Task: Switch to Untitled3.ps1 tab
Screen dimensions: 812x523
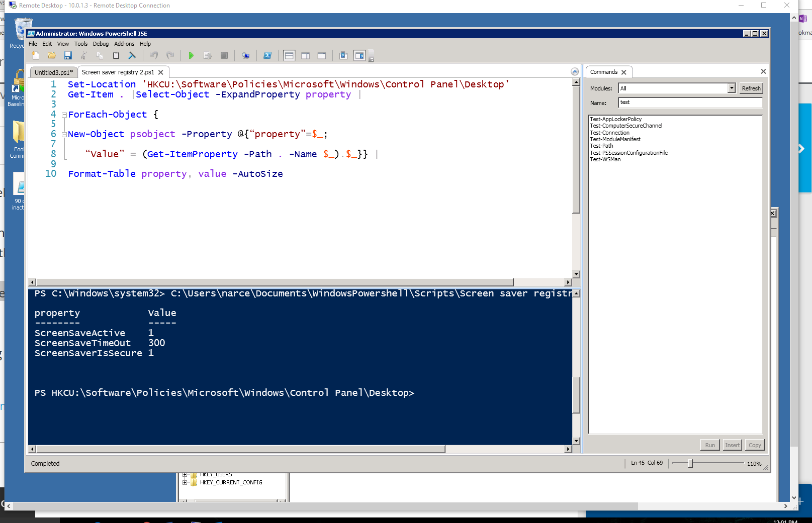Action: click(53, 72)
